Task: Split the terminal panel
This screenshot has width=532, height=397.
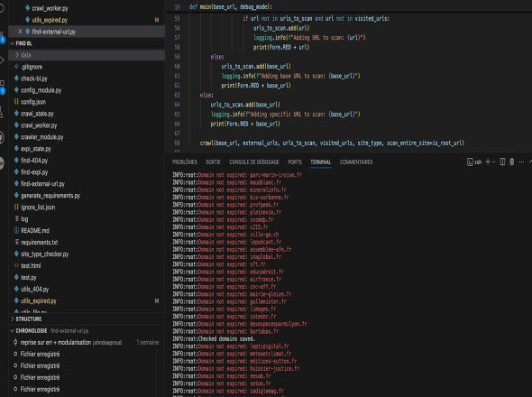Action: coord(502,162)
